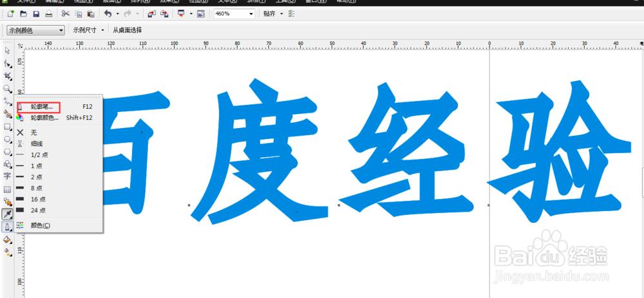The height and width of the screenshot is (298, 644).
Task: Select the Interactive Blend tool
Action: coord(7,201)
